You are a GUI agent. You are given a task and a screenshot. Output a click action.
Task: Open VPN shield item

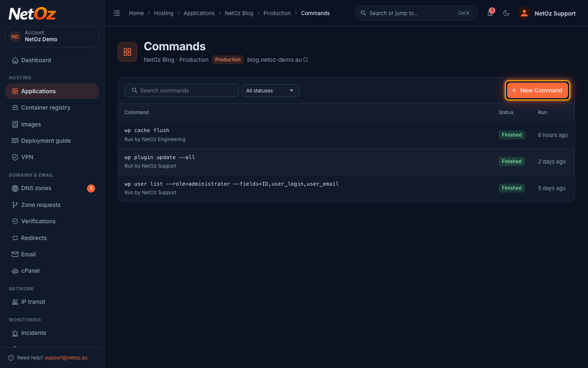(52, 157)
